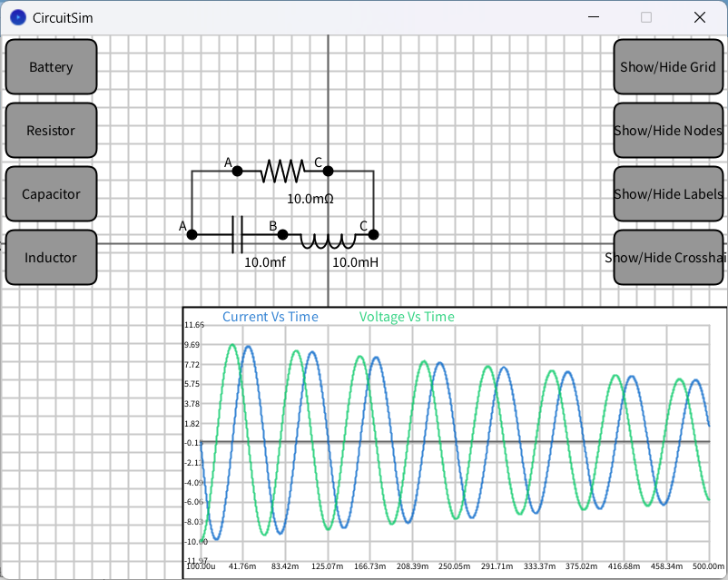Toggle Show/Hide Grid
728x580 pixels.
pos(668,67)
